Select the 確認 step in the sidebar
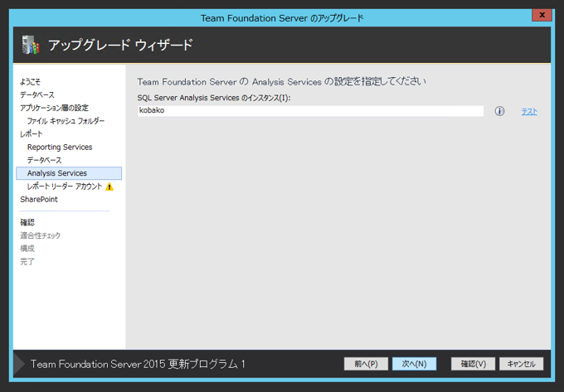The height and width of the screenshot is (392, 564). click(27, 222)
